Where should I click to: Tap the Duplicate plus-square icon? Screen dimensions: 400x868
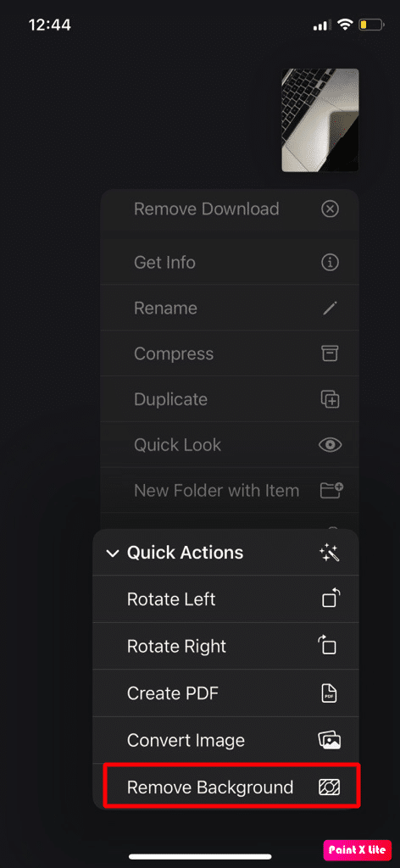tap(331, 399)
